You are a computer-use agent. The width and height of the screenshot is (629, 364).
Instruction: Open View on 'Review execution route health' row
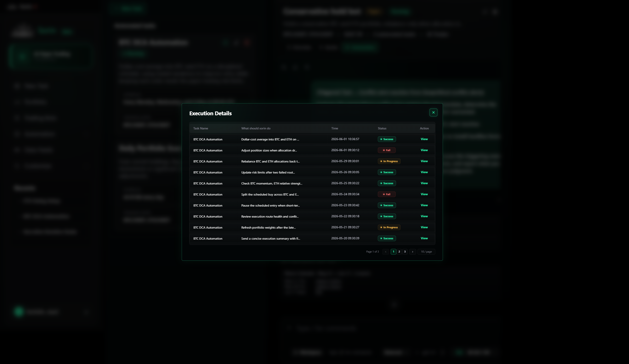coord(424,216)
